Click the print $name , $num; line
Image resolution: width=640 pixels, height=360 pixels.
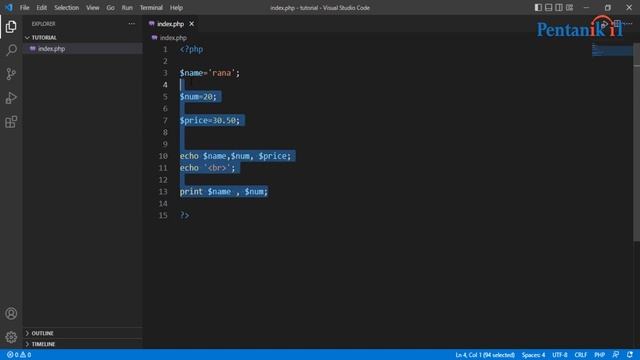223,191
